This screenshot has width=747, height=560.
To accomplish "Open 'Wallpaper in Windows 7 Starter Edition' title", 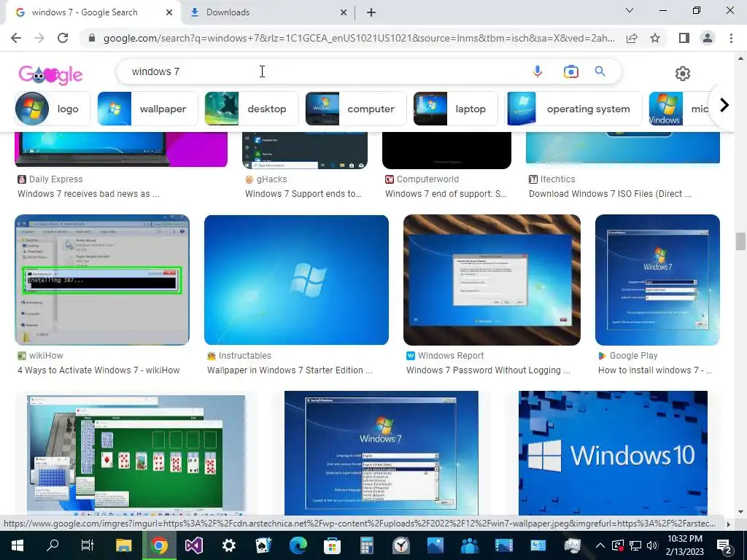I will 290,370.
